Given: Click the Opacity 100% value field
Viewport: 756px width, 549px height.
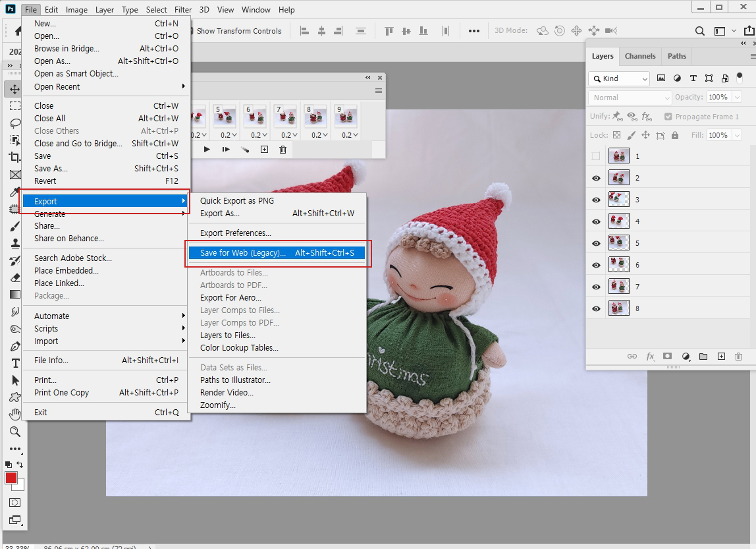Looking at the screenshot, I should (718, 98).
